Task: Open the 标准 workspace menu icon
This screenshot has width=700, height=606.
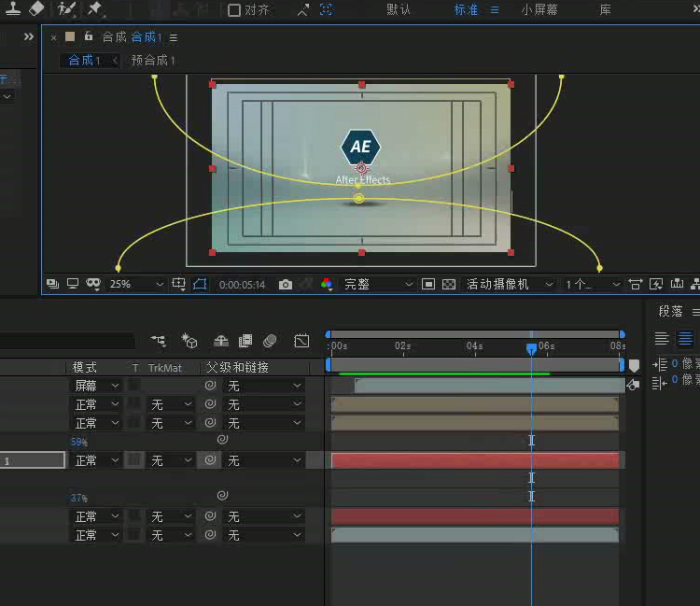Action: [x=495, y=10]
